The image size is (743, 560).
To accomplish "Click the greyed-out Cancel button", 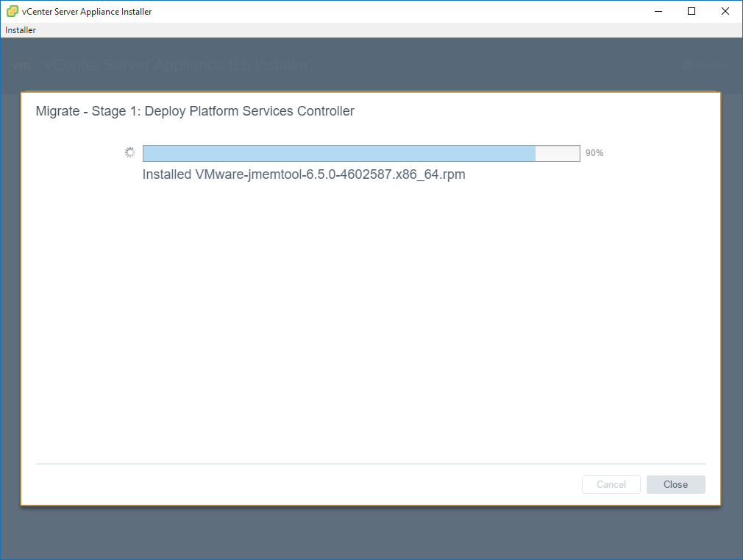I will 611,484.
